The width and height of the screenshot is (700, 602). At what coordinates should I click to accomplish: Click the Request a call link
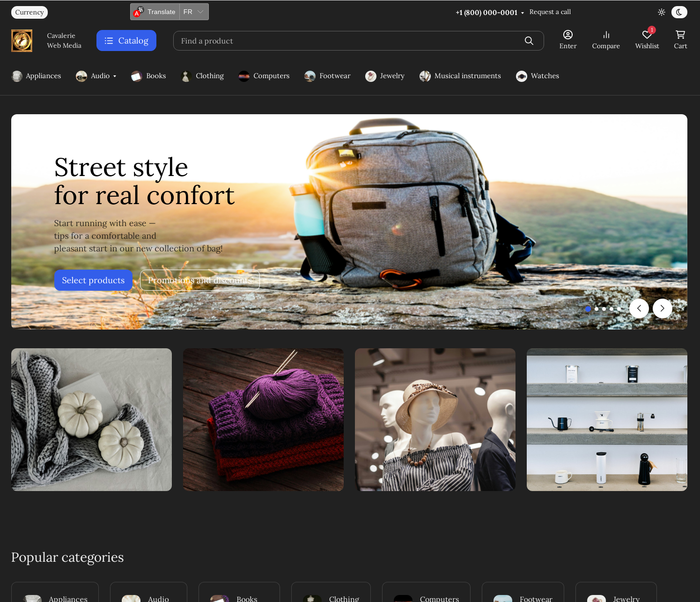550,12
